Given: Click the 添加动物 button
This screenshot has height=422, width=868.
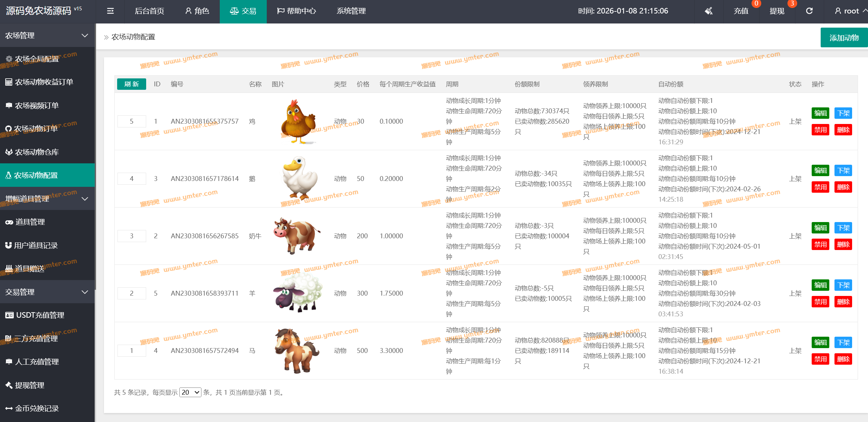Looking at the screenshot, I should point(843,38).
